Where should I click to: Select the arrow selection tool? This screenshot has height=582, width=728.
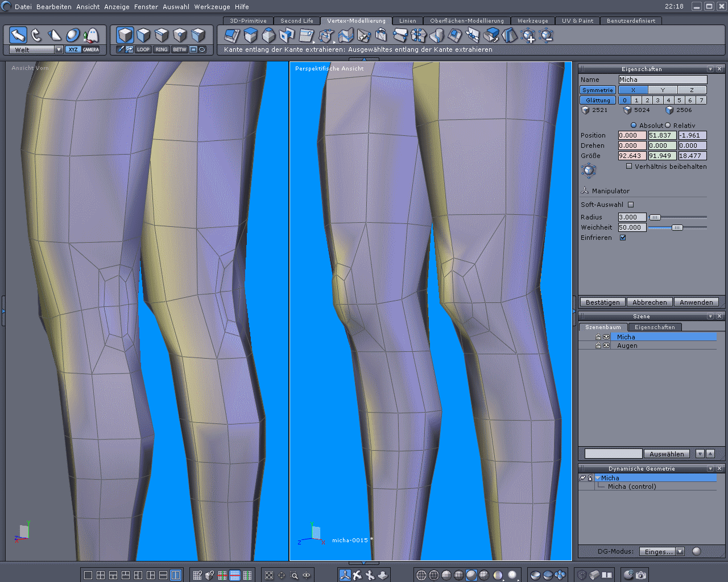click(18, 35)
